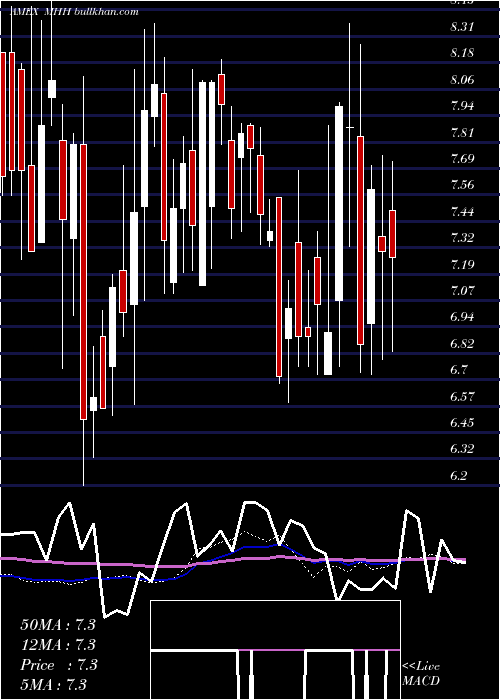This screenshot has width=500, height=700.
Task: Select the 6.45 price axis label
Action: click(x=462, y=423)
